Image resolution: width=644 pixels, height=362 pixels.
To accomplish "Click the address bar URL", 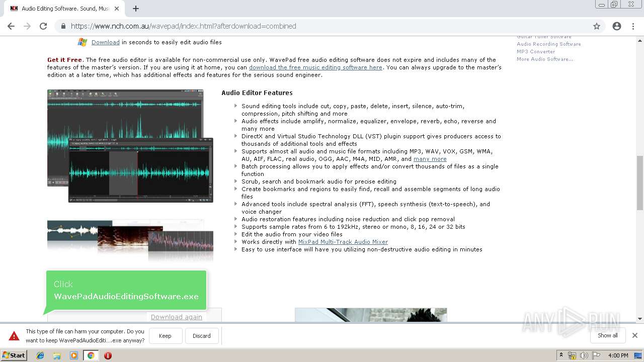I will [183, 26].
